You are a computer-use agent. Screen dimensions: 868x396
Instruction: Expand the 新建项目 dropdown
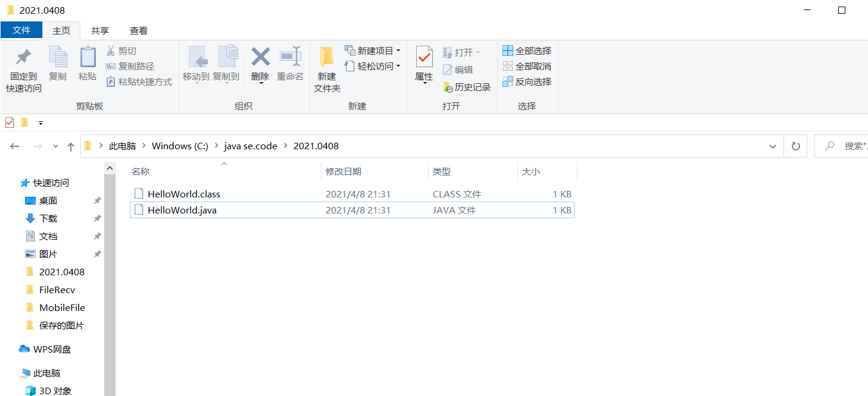point(398,50)
